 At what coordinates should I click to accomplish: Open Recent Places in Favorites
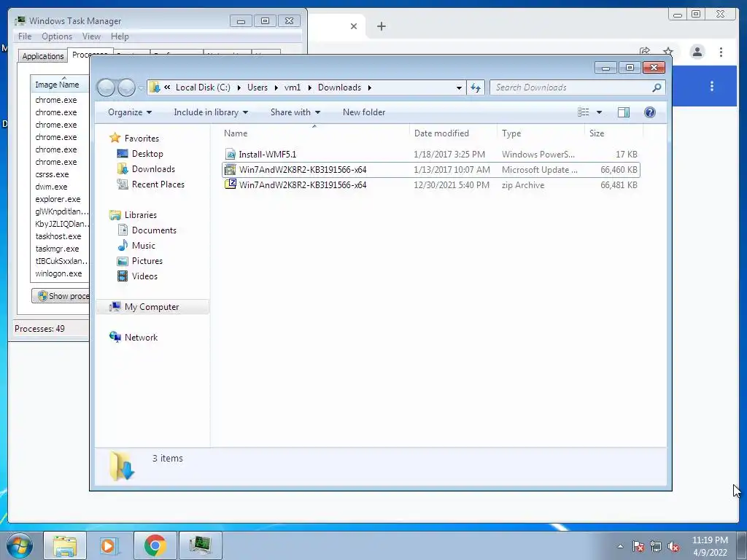(x=158, y=184)
